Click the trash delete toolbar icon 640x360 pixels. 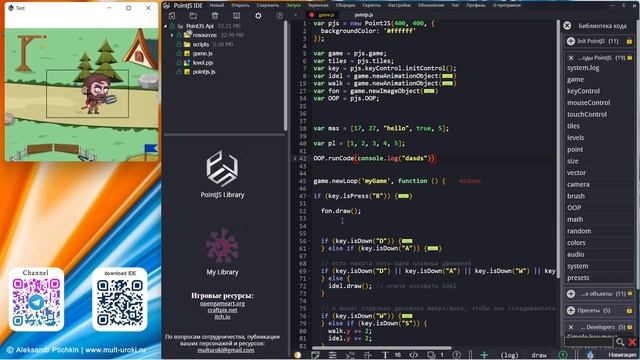(215, 16)
